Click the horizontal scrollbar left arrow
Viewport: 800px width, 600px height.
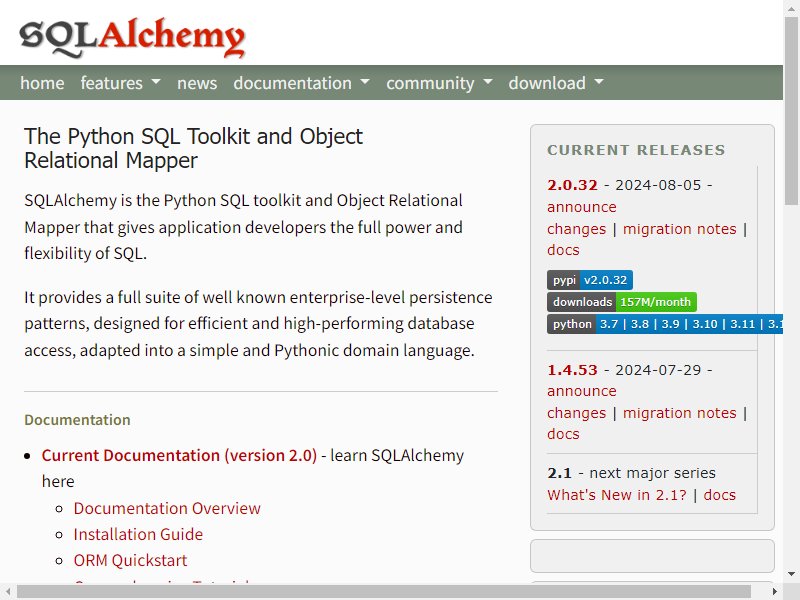pos(8,591)
